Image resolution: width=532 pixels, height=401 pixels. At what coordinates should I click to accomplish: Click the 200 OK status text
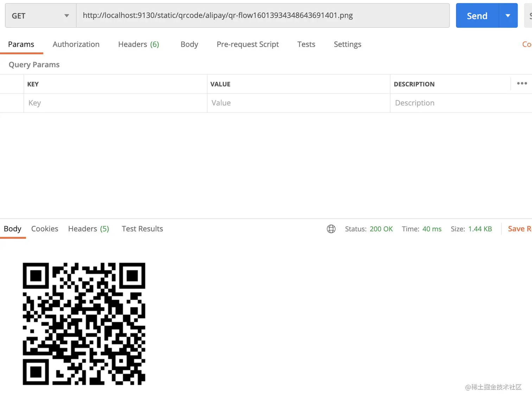[x=381, y=229]
